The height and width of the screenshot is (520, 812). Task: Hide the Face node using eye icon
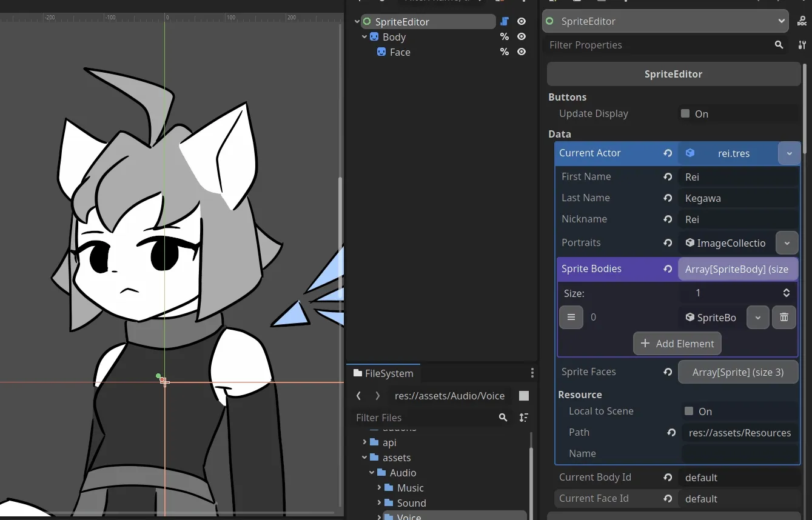(521, 52)
